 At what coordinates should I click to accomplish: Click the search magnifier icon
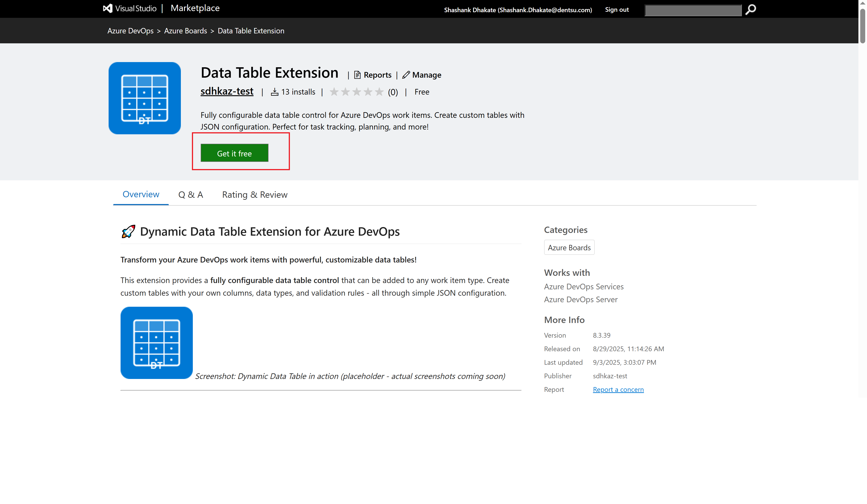click(750, 9)
